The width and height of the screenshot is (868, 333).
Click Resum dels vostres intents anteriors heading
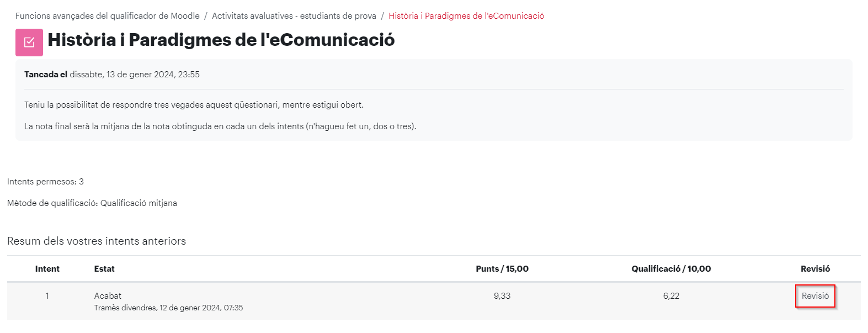pyautogui.click(x=97, y=241)
